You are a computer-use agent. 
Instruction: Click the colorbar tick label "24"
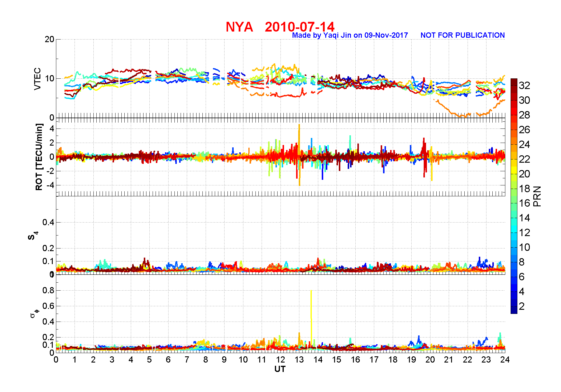(x=524, y=144)
